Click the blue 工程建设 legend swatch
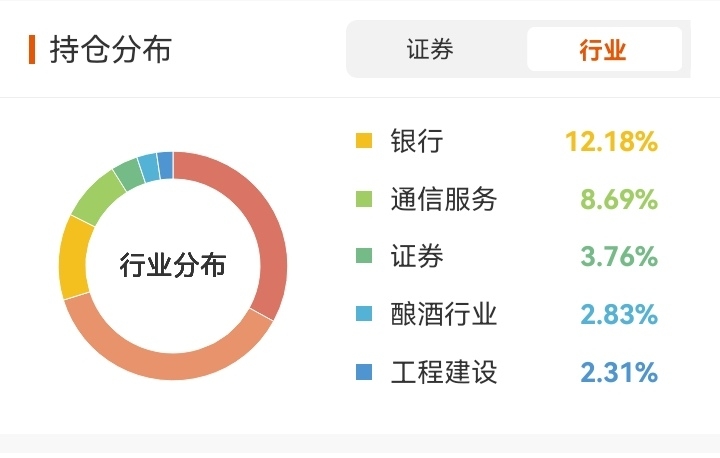Screen dimensions: 720x458 click(x=364, y=373)
